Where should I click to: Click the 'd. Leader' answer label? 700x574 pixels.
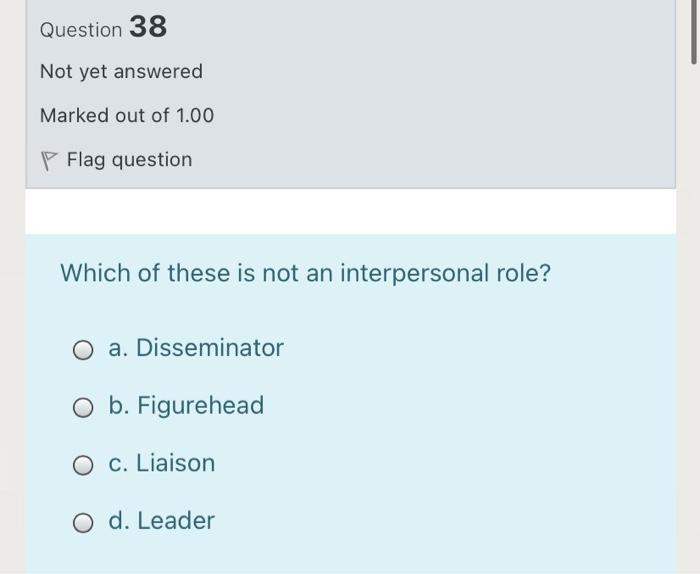coord(162,521)
